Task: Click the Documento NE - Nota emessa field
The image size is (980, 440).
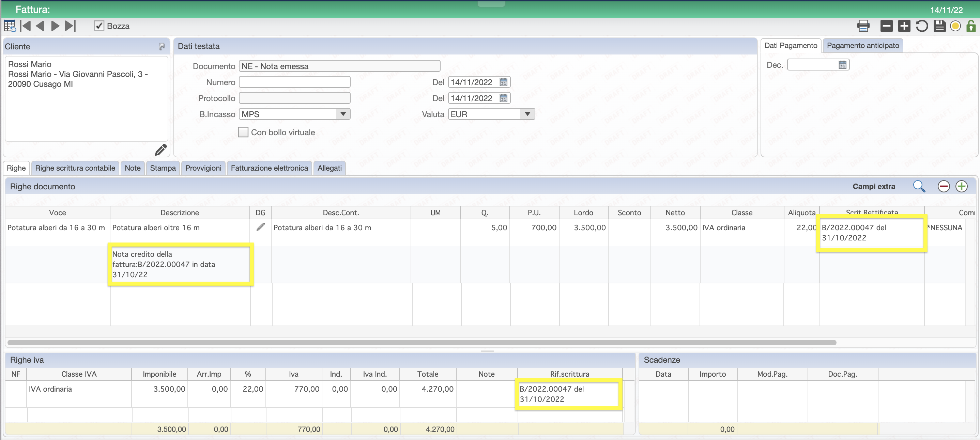Action: (339, 66)
